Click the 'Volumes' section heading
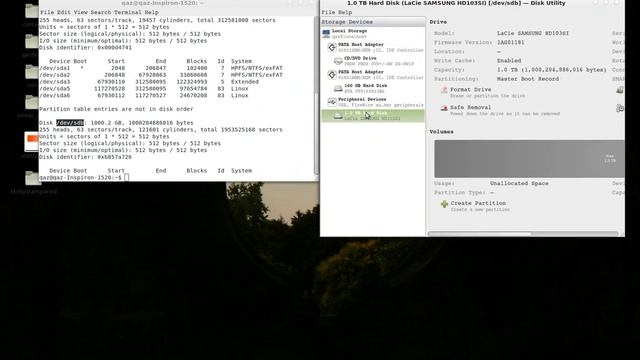 [441, 132]
